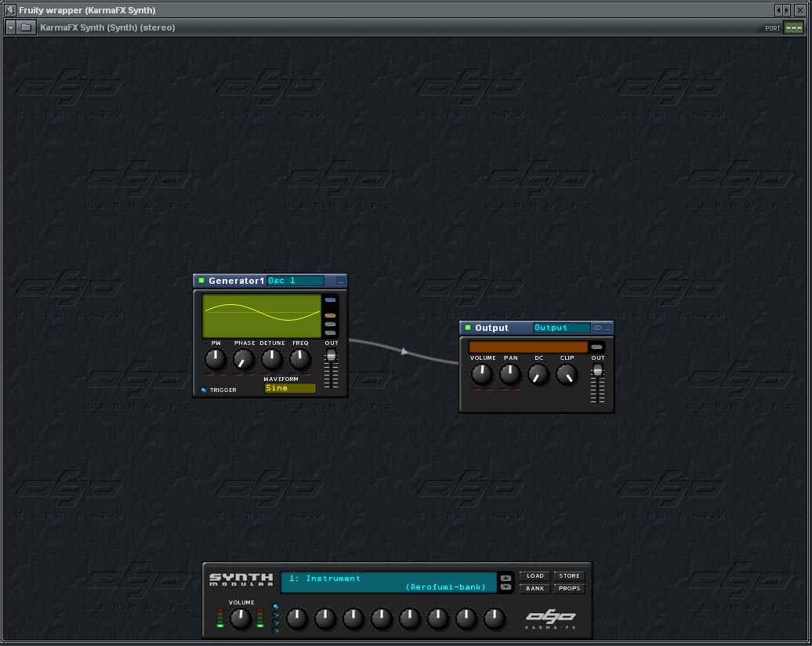Select the next preset arrow in title bar
Screen dimensions: 812x646
tap(787, 10)
